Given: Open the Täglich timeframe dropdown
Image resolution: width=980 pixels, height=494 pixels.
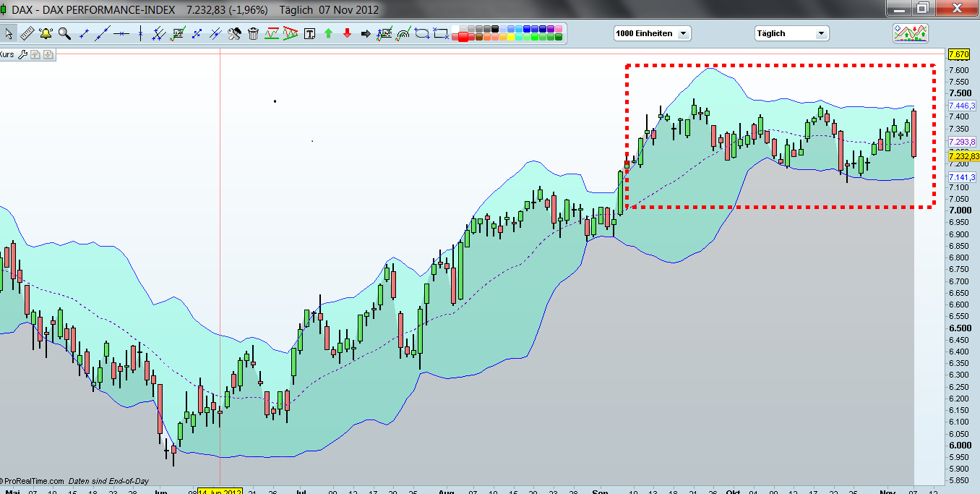Looking at the screenshot, I should (x=791, y=33).
